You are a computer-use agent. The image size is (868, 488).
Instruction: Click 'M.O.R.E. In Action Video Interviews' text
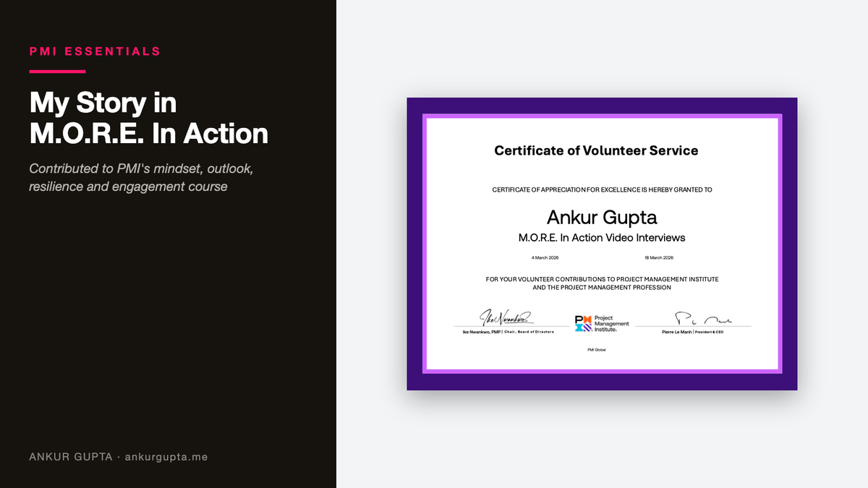602,237
